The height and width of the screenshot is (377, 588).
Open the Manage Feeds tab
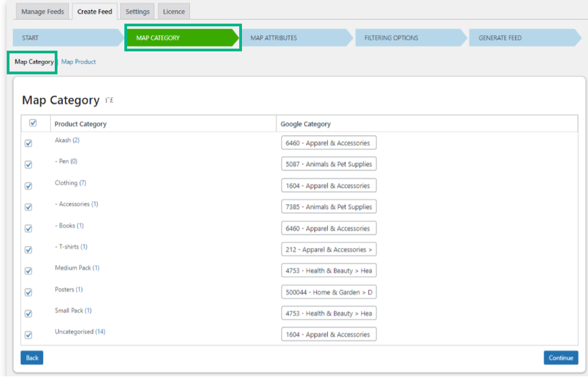click(43, 11)
